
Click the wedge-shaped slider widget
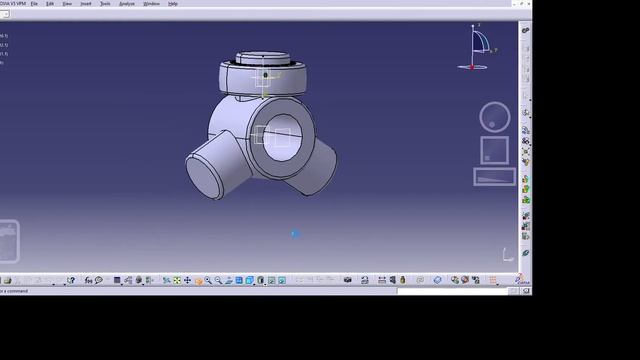click(494, 177)
